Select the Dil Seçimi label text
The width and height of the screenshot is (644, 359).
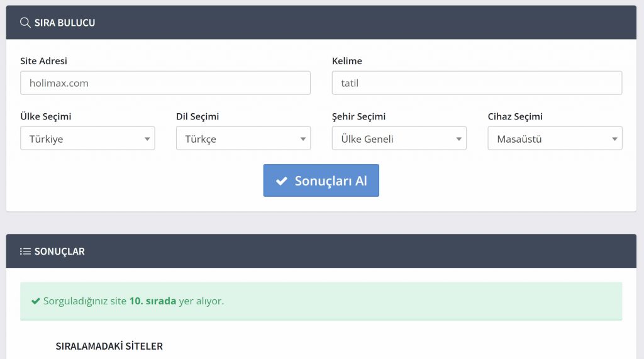coord(197,116)
